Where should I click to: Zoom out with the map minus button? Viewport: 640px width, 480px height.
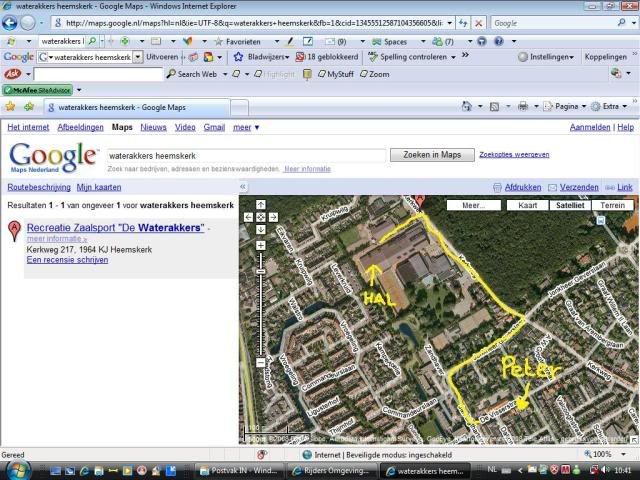(x=261, y=362)
